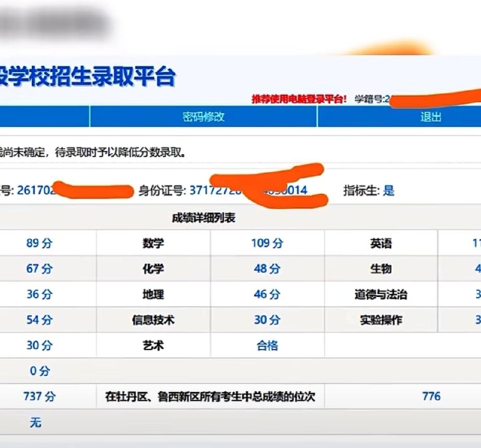The image size is (481, 448).
Task: Click the 109 分 math score
Action: coord(267,243)
